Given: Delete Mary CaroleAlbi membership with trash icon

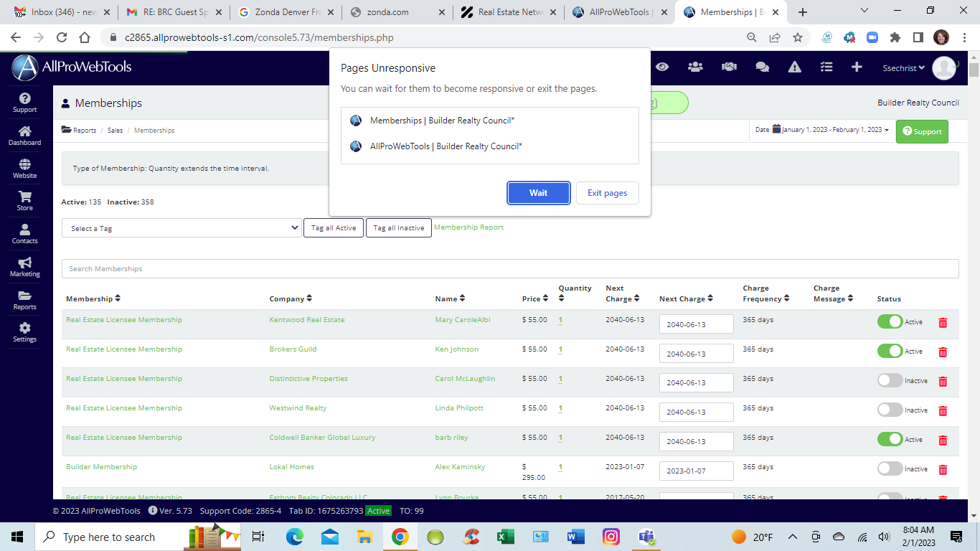Looking at the screenshot, I should [x=943, y=323].
